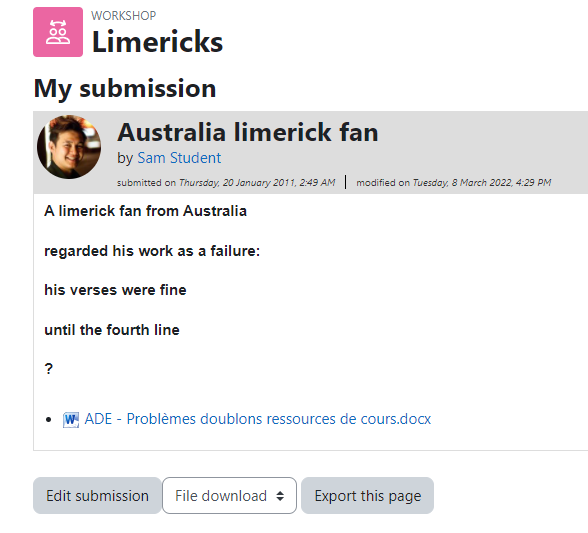Click the pink Workshop activity icon
This screenshot has width=588, height=533.
click(x=58, y=32)
